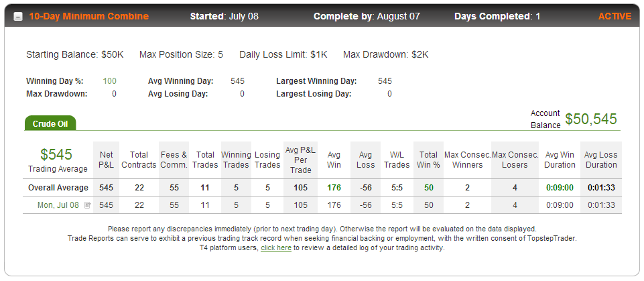Click the Net P&L column header

(107, 160)
